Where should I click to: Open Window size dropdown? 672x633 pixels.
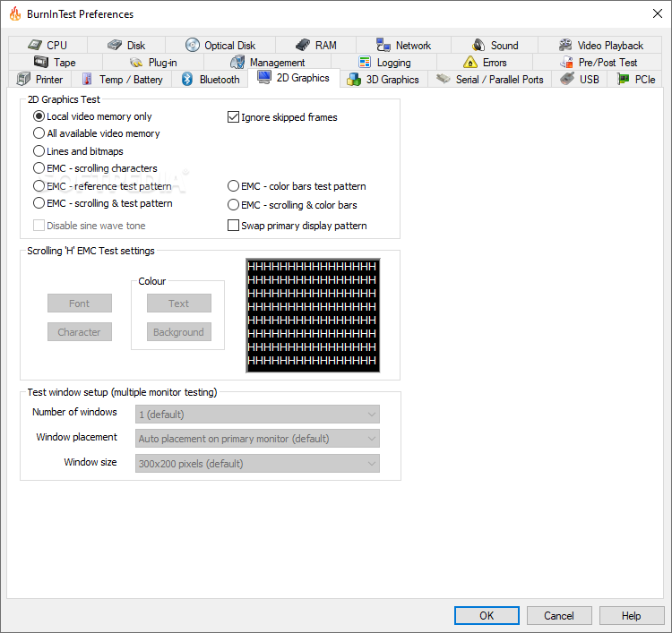(257, 464)
